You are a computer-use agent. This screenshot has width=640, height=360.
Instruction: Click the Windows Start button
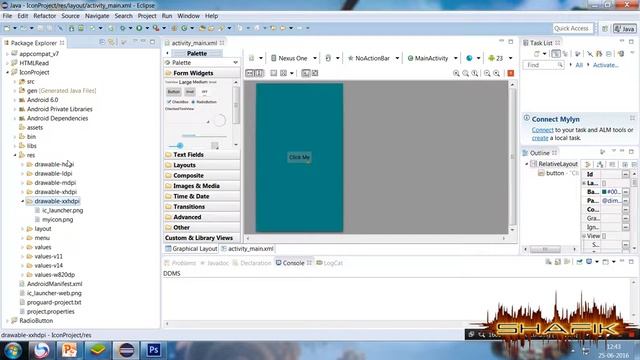click(x=13, y=351)
